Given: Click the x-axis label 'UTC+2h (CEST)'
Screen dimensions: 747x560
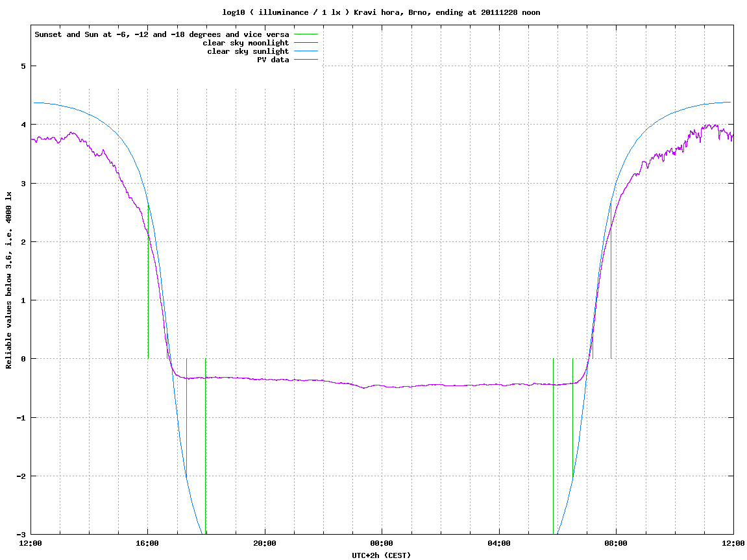Looking at the screenshot, I should tap(381, 555).
